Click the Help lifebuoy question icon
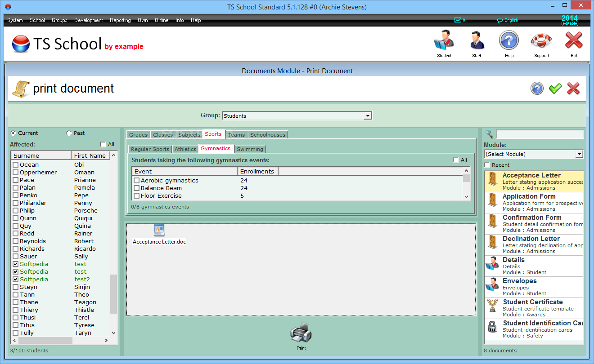This screenshot has width=594, height=364. pos(509,40)
